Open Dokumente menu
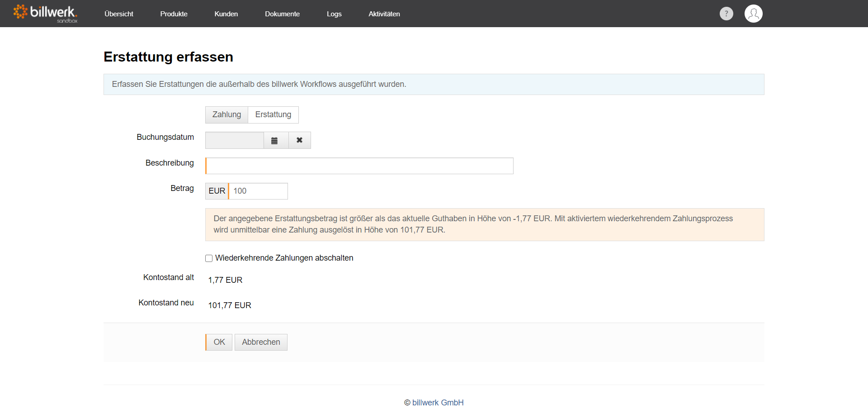 [282, 14]
